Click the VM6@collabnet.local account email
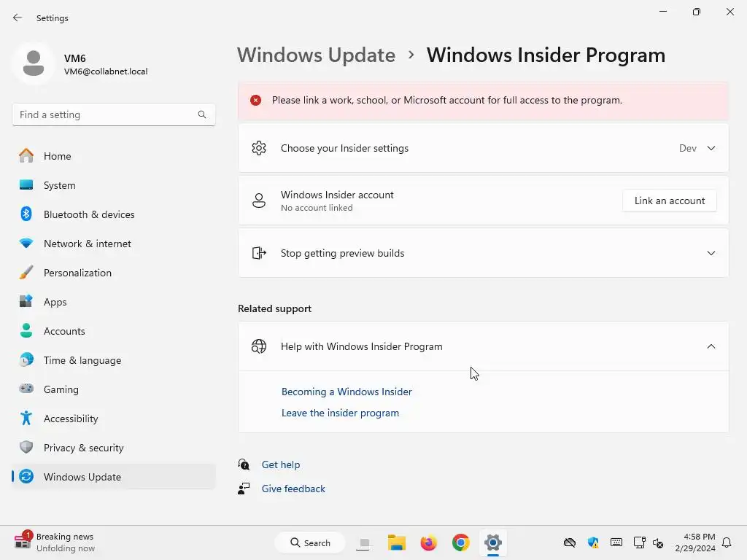The image size is (747, 560). pyautogui.click(x=106, y=71)
